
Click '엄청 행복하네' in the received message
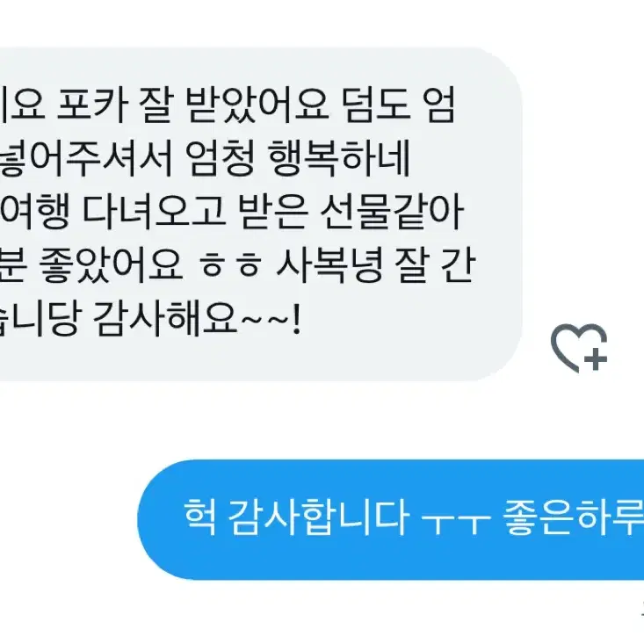point(298,158)
